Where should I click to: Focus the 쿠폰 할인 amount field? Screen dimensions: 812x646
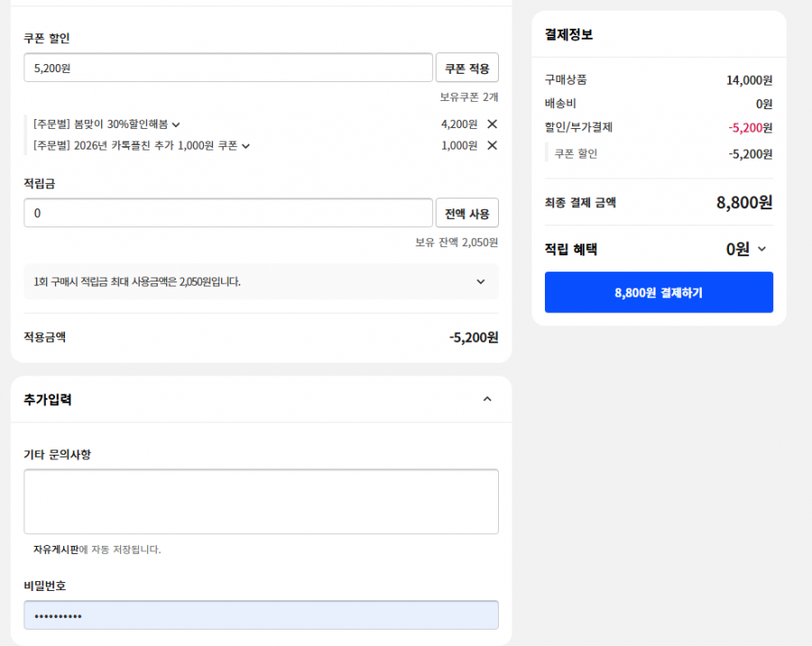228,68
